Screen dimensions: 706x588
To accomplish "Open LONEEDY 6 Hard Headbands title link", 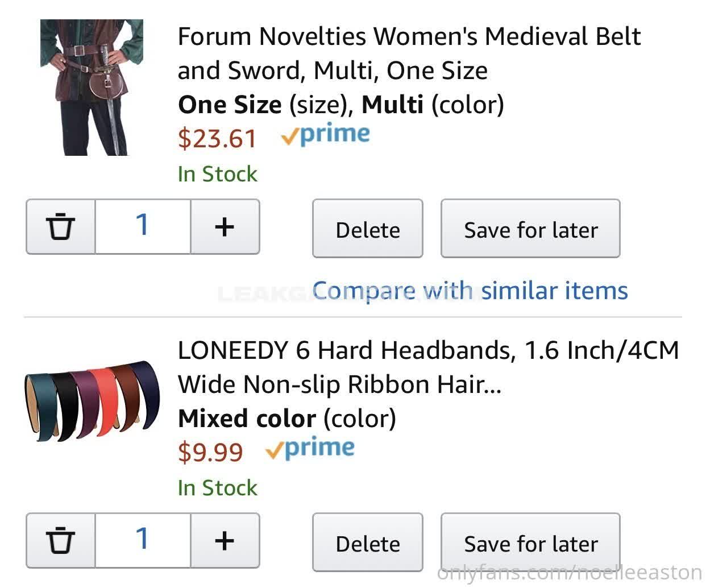I will pos(427,367).
